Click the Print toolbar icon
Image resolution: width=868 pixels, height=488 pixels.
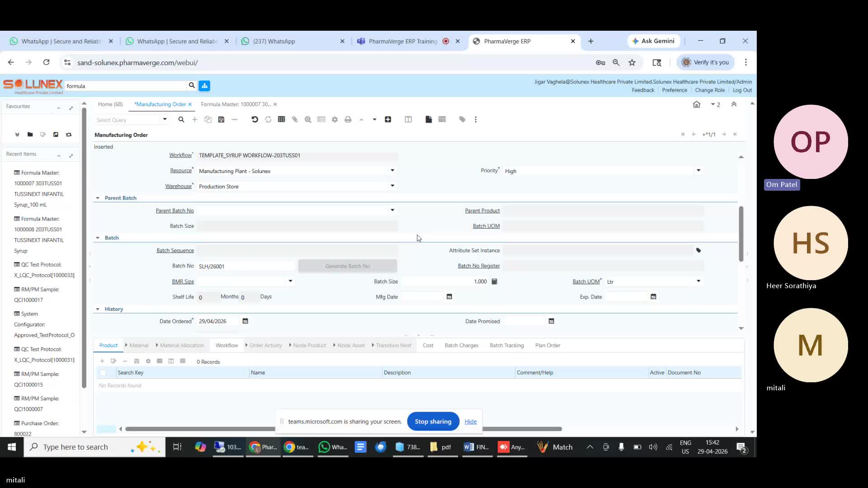(348, 120)
